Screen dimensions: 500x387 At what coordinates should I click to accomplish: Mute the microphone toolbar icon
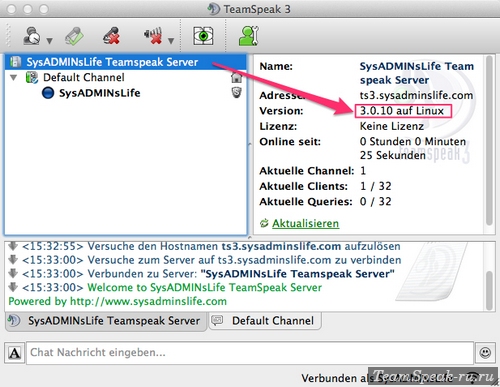[x=111, y=36]
